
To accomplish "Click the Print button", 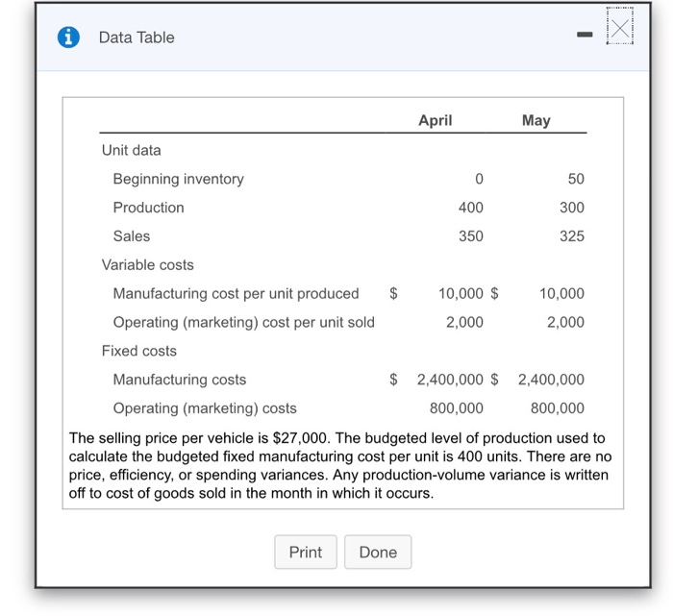I will point(306,552).
